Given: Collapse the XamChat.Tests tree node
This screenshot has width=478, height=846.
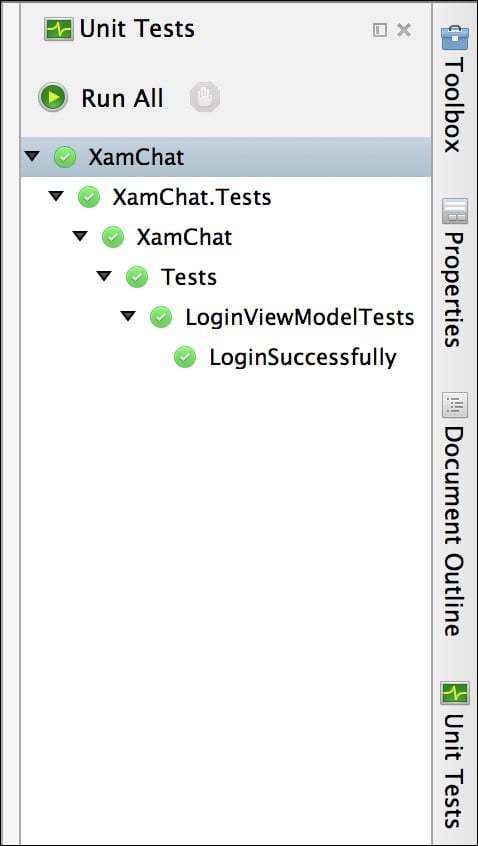Looking at the screenshot, I should point(56,196).
